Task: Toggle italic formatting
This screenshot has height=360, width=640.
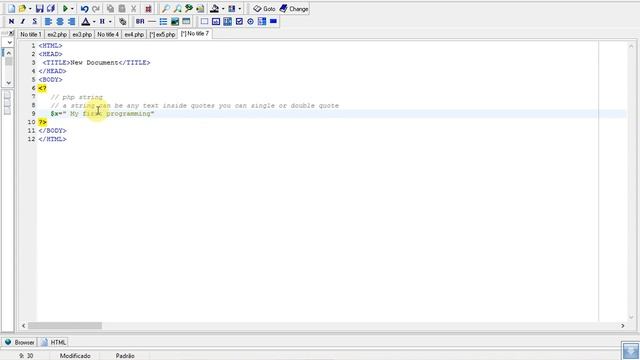Action: (23, 21)
